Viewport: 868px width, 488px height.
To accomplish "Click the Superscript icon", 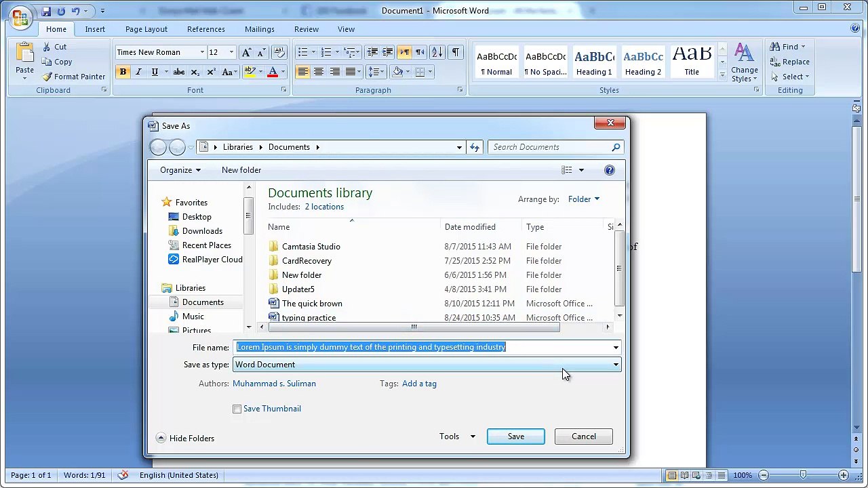I will click(x=211, y=72).
